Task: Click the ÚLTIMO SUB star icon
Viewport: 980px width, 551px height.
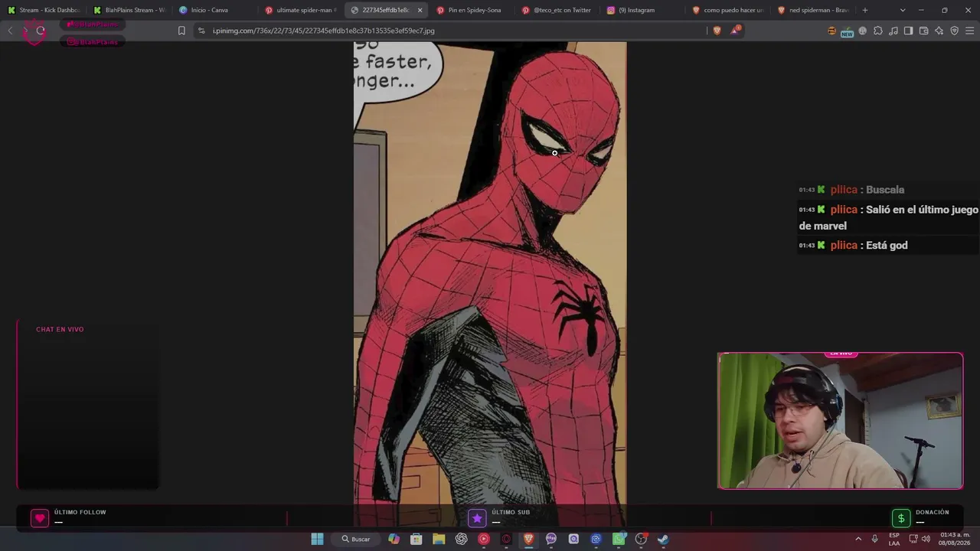Action: tap(477, 518)
